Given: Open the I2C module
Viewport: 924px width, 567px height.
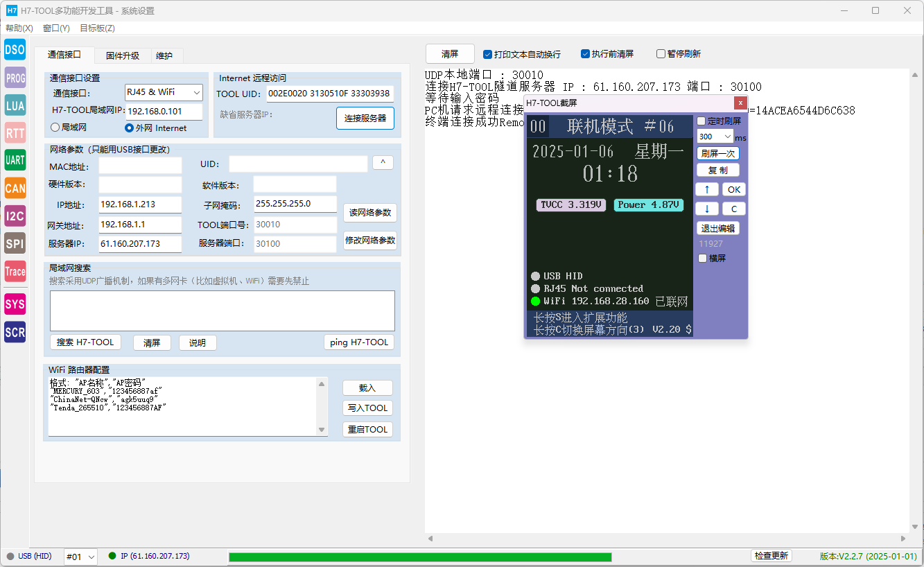Looking at the screenshot, I should coord(15,216).
